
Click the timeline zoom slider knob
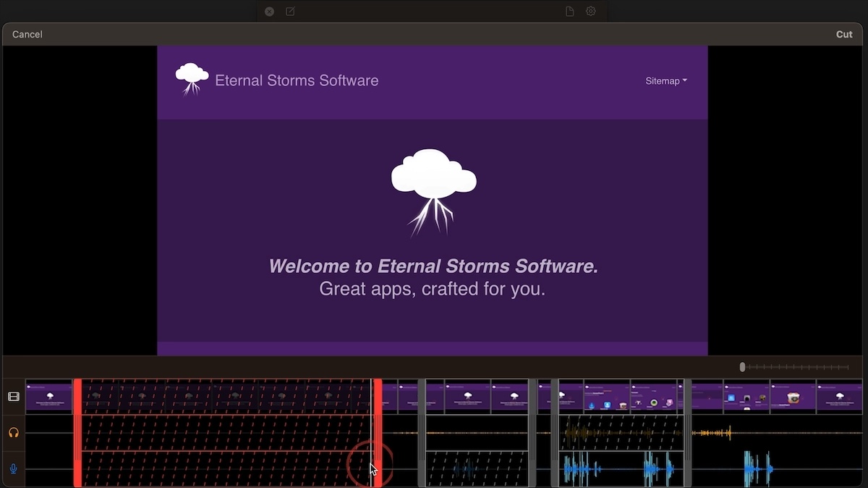pyautogui.click(x=742, y=367)
